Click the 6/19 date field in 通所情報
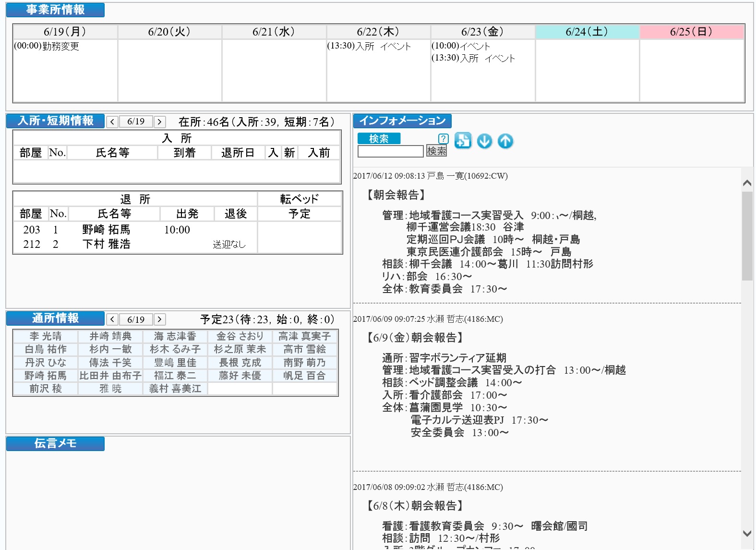 coord(136,319)
